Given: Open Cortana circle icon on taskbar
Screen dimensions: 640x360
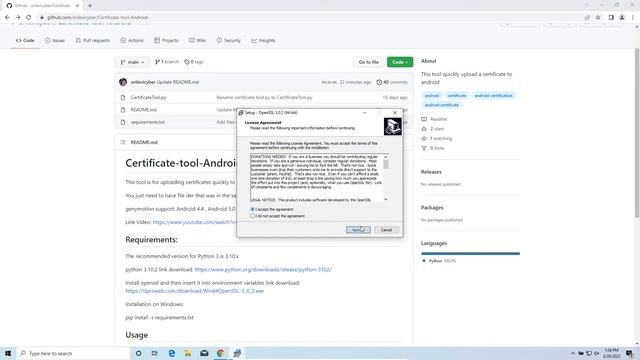Looking at the screenshot, I should coord(138,353).
